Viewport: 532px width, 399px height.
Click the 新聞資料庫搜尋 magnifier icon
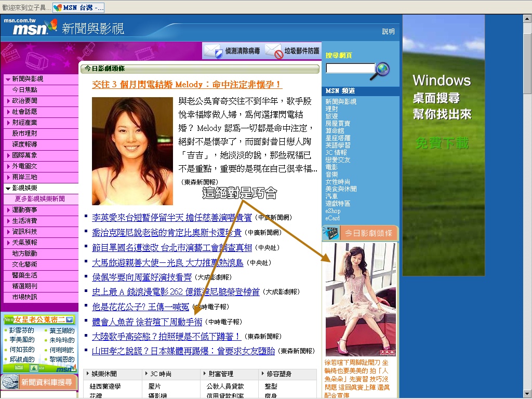[x=10, y=382]
